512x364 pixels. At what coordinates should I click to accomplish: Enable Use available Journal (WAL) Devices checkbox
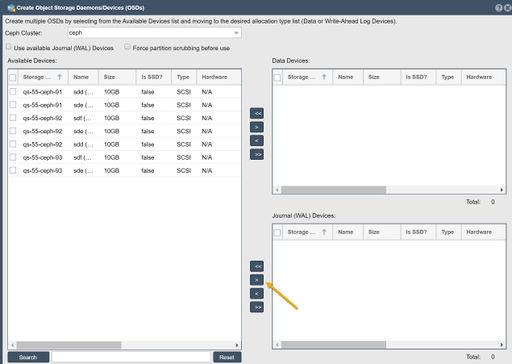click(x=9, y=47)
